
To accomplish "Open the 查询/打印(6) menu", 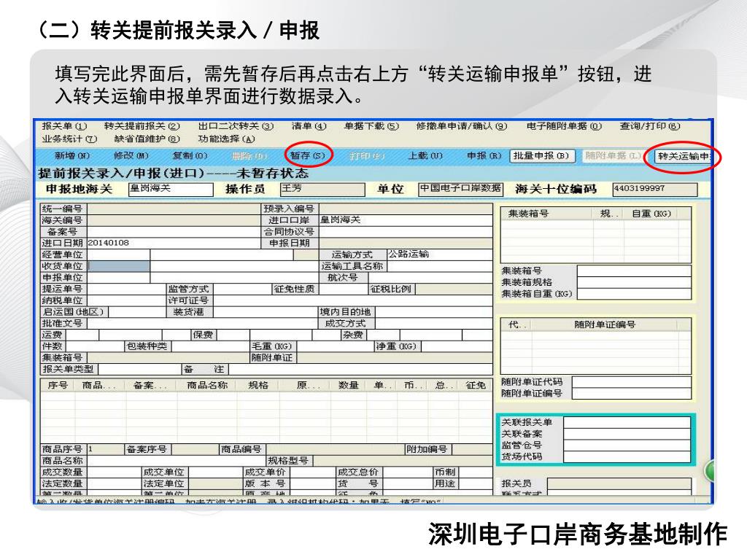I will click(x=650, y=126).
